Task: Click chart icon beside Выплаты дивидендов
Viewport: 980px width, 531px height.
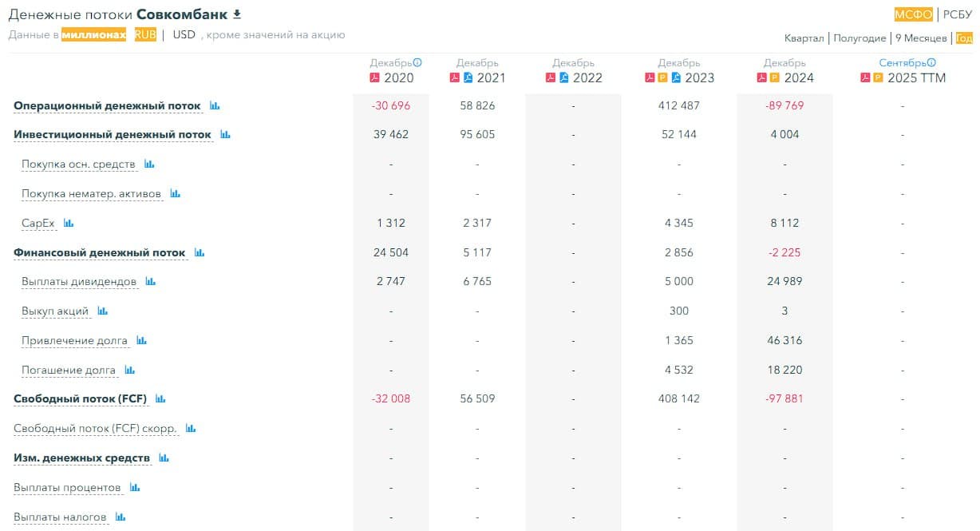Action: tap(150, 282)
